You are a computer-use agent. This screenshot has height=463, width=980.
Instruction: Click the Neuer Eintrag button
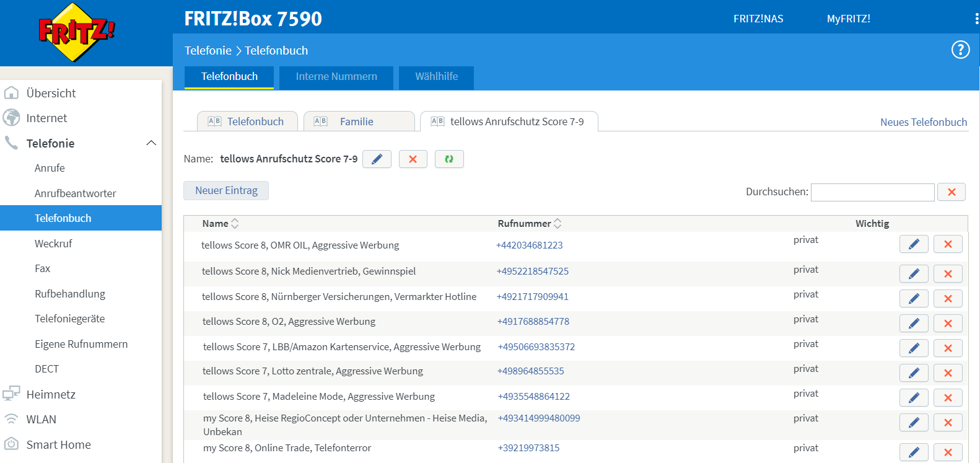click(226, 191)
